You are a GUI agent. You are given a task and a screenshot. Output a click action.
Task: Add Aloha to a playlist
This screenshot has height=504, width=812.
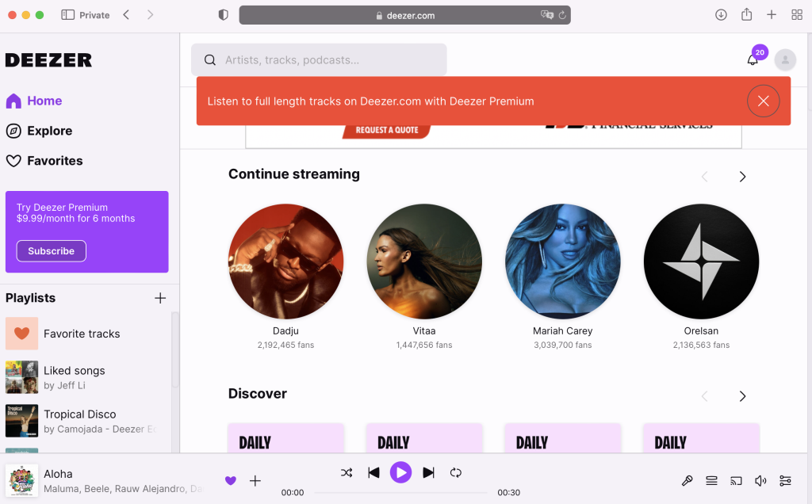click(255, 481)
